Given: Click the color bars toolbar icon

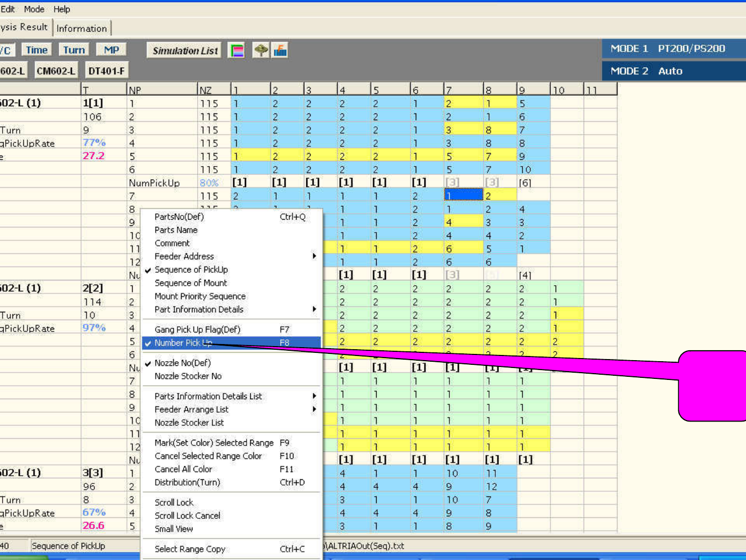Looking at the screenshot, I should (x=237, y=50).
